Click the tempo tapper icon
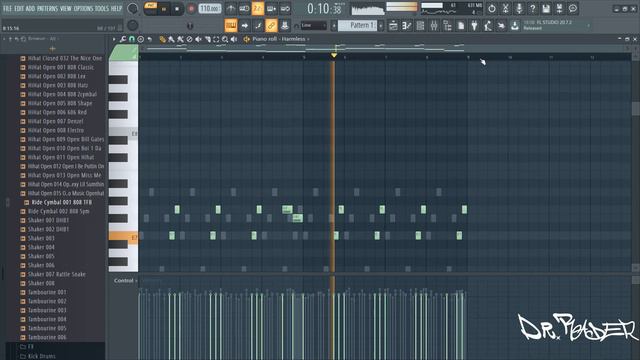The width and height of the screenshot is (640, 360). 488,26
